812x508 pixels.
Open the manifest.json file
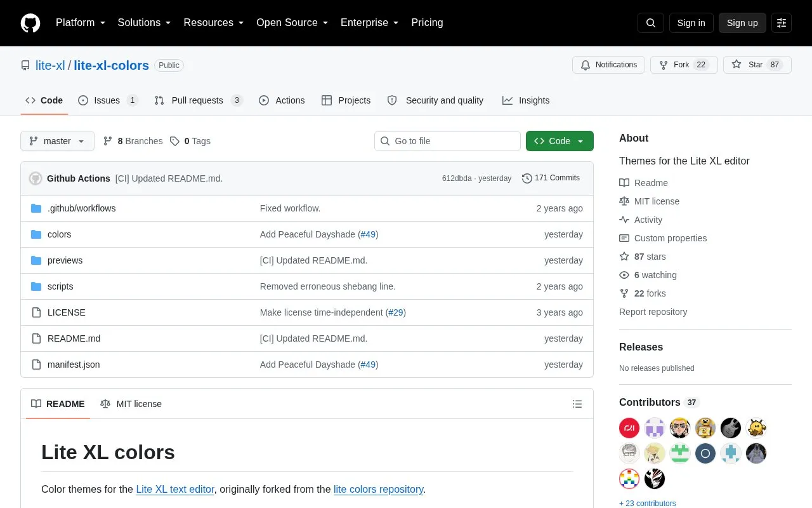(74, 364)
